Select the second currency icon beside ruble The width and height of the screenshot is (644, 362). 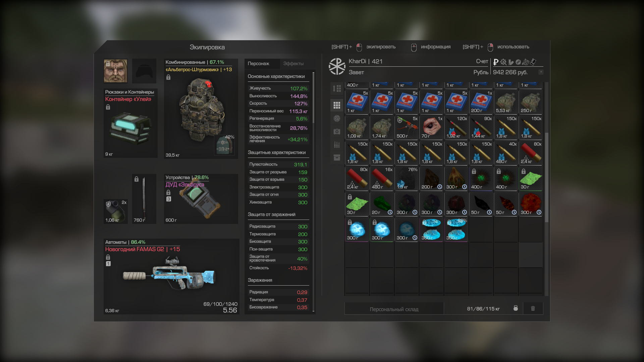point(503,62)
